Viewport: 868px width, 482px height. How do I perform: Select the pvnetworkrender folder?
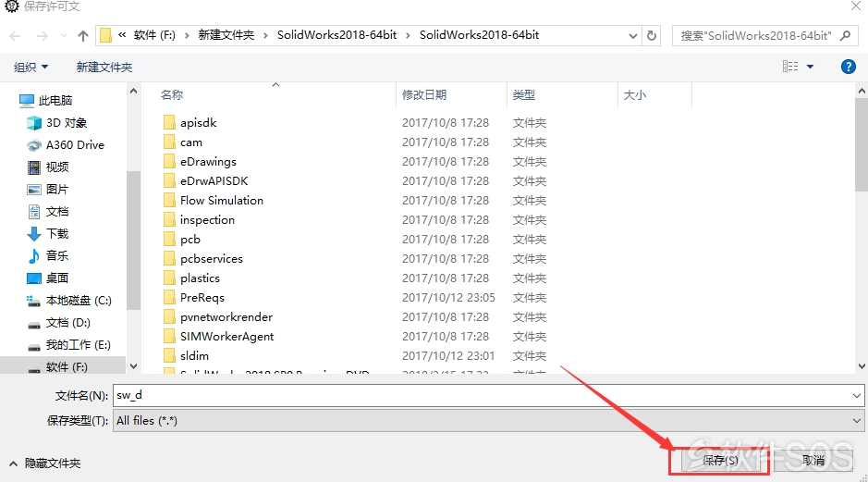[x=218, y=317]
